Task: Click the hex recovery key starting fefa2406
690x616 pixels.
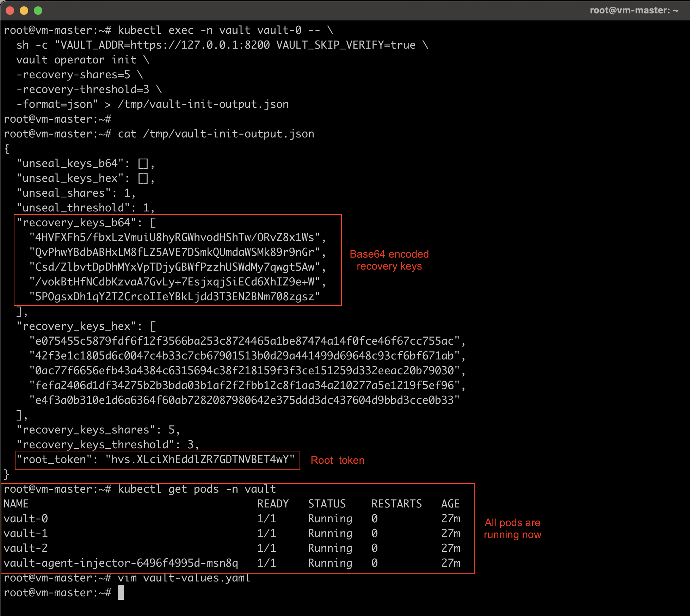Action: click(x=245, y=385)
